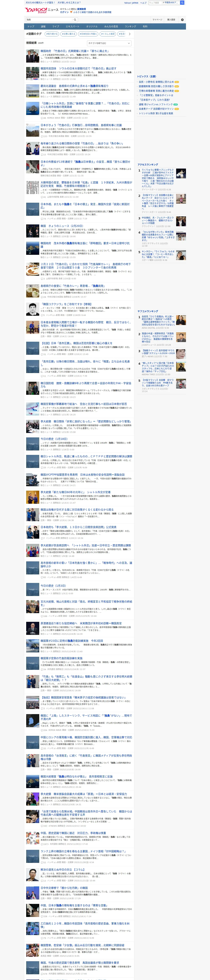Open topic 図書館刺傷 防犯の難しさ浮き彫り
This screenshot has height=980, width=210.
(156, 86)
